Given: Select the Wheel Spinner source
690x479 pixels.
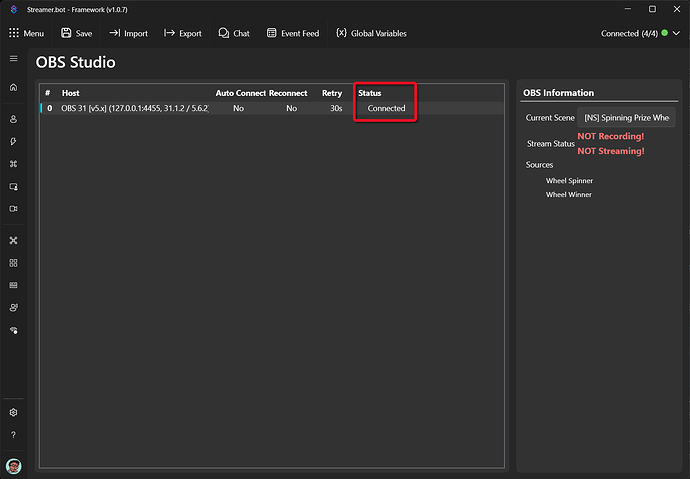Looking at the screenshot, I should pyautogui.click(x=569, y=181).
